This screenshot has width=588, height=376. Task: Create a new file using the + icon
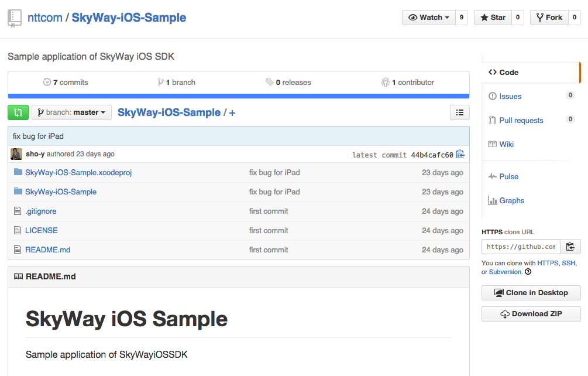pyautogui.click(x=232, y=112)
